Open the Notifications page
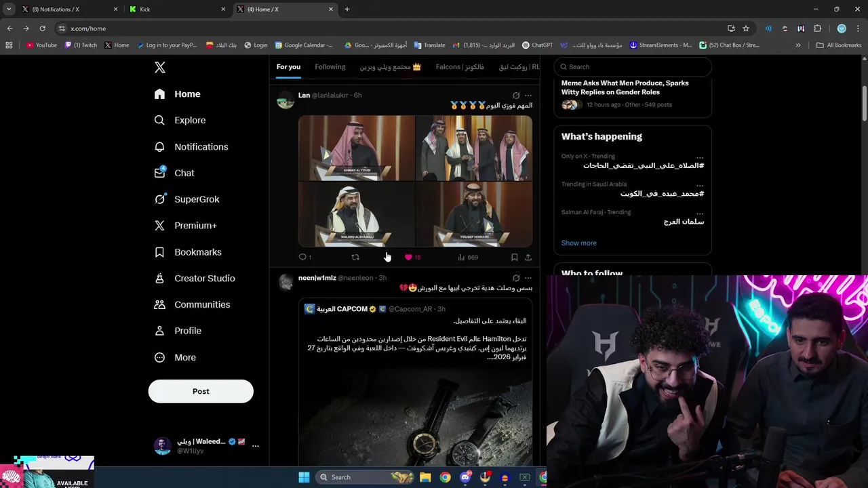Screen dimensions: 868x488 pyautogui.click(x=192, y=146)
